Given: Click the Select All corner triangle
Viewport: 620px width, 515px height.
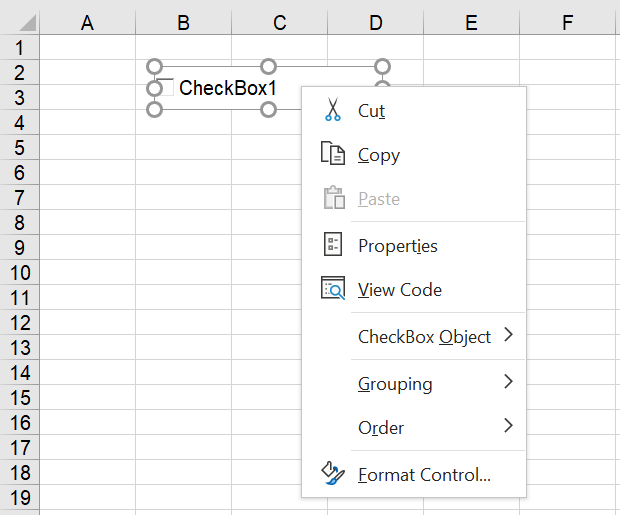Looking at the screenshot, I should coord(28,23).
